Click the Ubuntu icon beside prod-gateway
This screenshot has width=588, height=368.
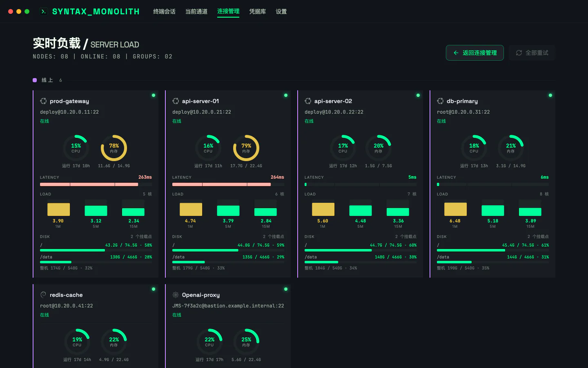(43, 101)
